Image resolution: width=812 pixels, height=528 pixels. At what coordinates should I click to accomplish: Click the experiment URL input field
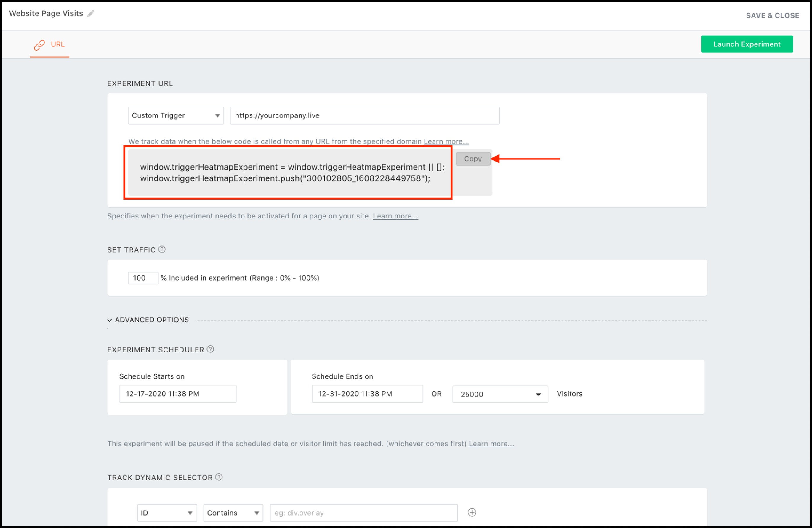pyautogui.click(x=364, y=115)
